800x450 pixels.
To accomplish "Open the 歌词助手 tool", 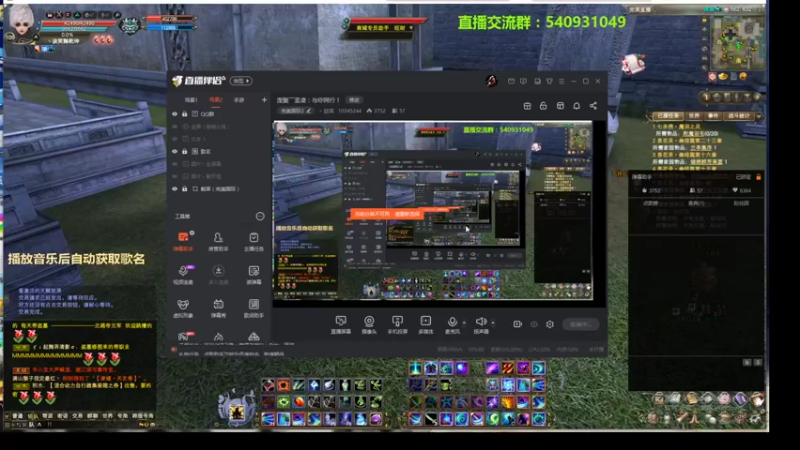I will tap(254, 308).
